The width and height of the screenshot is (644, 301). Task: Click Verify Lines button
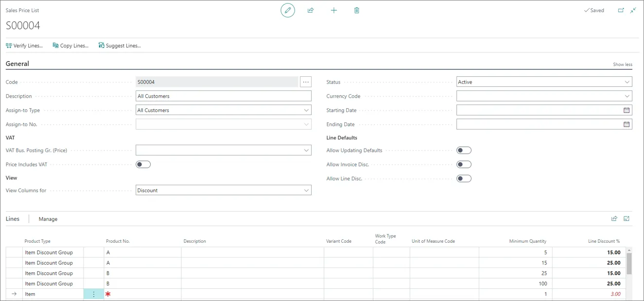(24, 46)
